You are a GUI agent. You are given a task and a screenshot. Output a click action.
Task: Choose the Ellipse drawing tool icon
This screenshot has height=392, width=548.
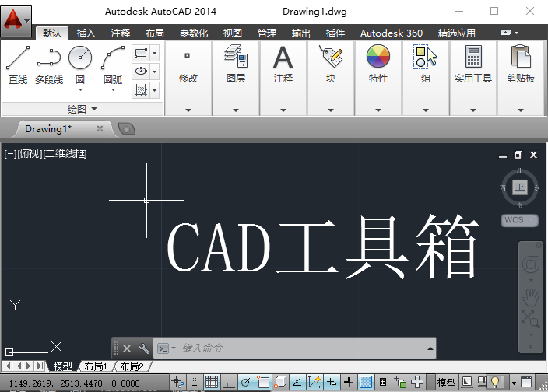pos(141,72)
